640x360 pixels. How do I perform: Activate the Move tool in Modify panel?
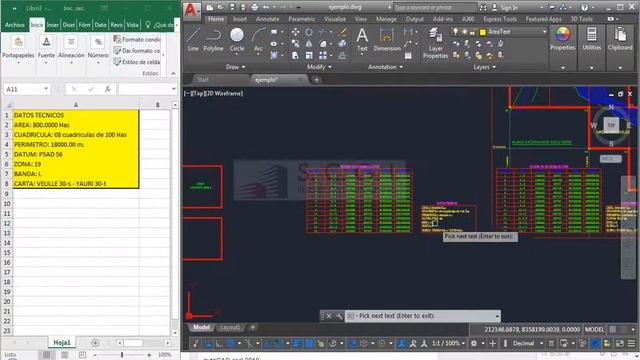pos(295,32)
